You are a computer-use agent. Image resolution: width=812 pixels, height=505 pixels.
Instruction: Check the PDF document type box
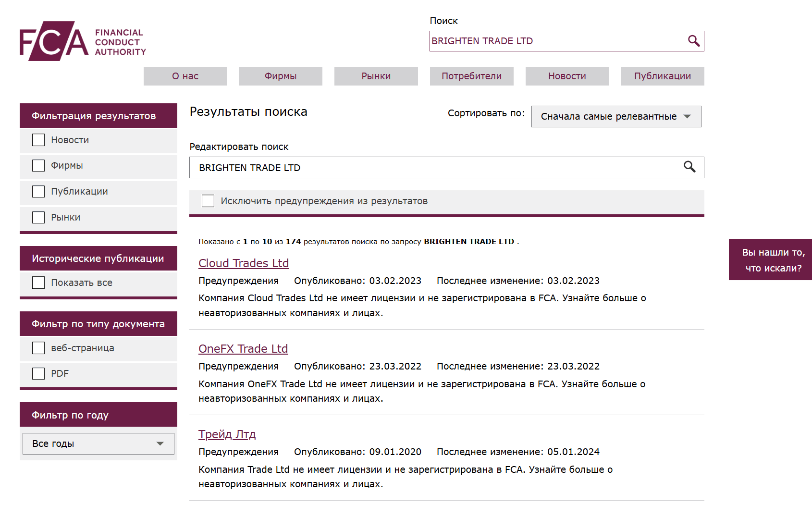pyautogui.click(x=38, y=373)
